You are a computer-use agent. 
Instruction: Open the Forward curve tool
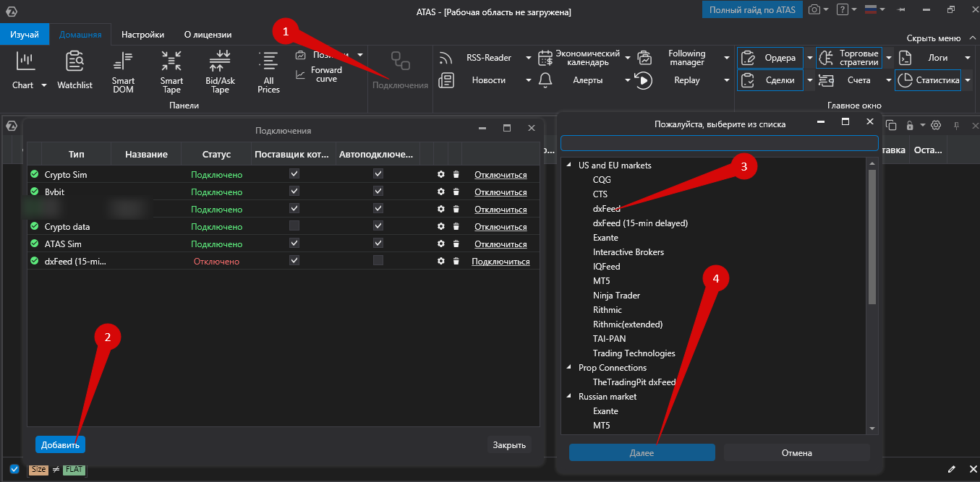(319, 74)
